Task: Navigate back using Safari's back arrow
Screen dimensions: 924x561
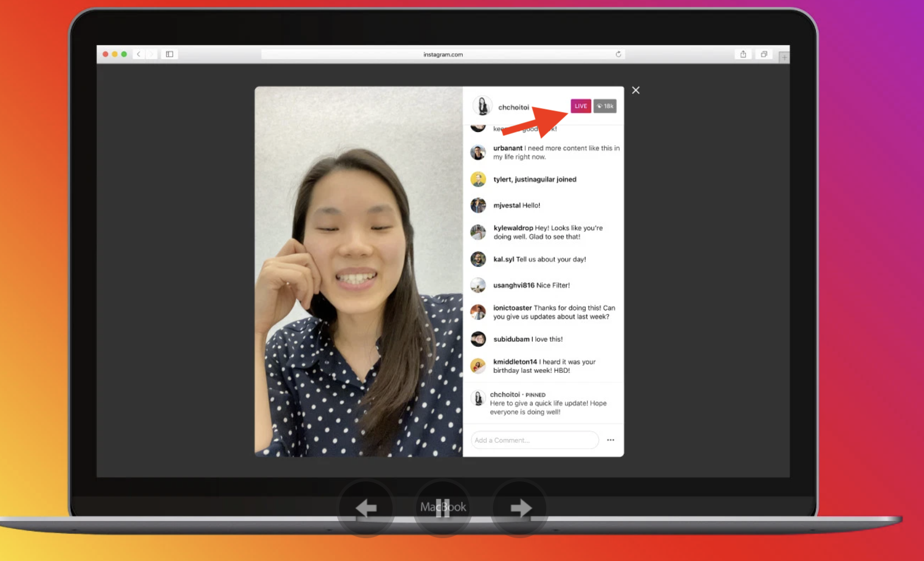Action: (x=139, y=54)
